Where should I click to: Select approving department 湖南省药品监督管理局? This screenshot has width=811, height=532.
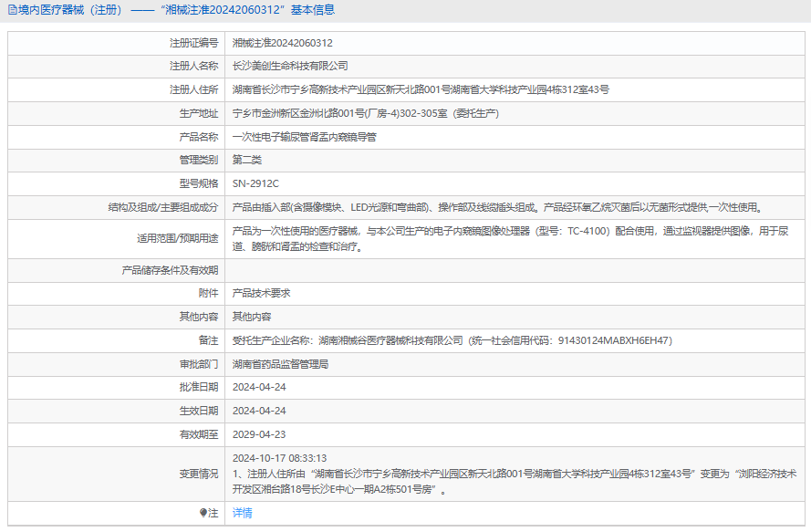pos(280,364)
